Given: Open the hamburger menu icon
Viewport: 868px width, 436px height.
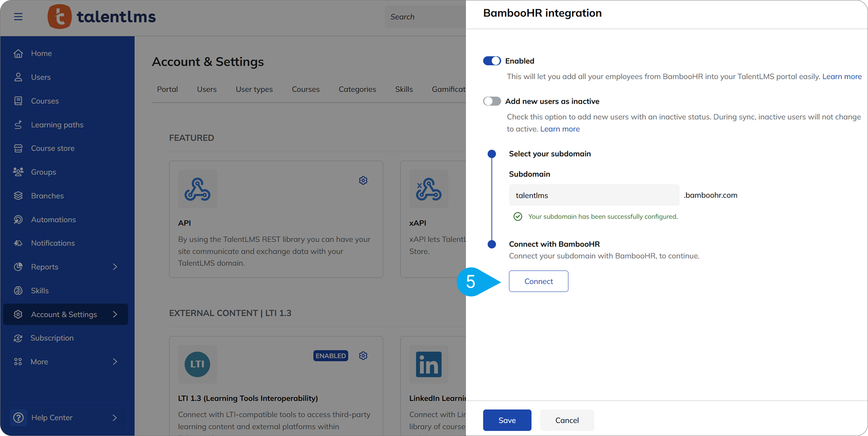Looking at the screenshot, I should [18, 17].
